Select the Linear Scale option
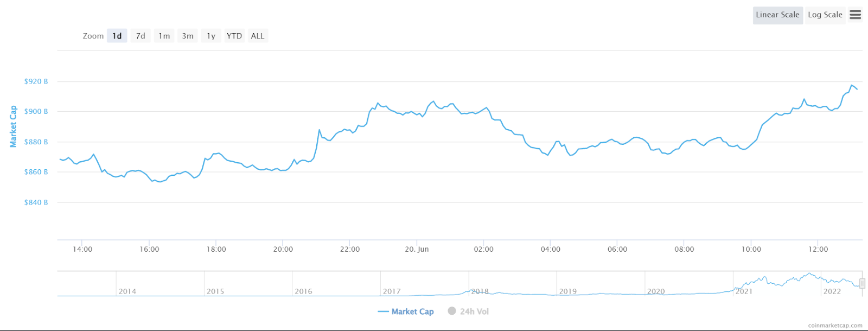Image resolution: width=868 pixels, height=331 pixels. [777, 15]
